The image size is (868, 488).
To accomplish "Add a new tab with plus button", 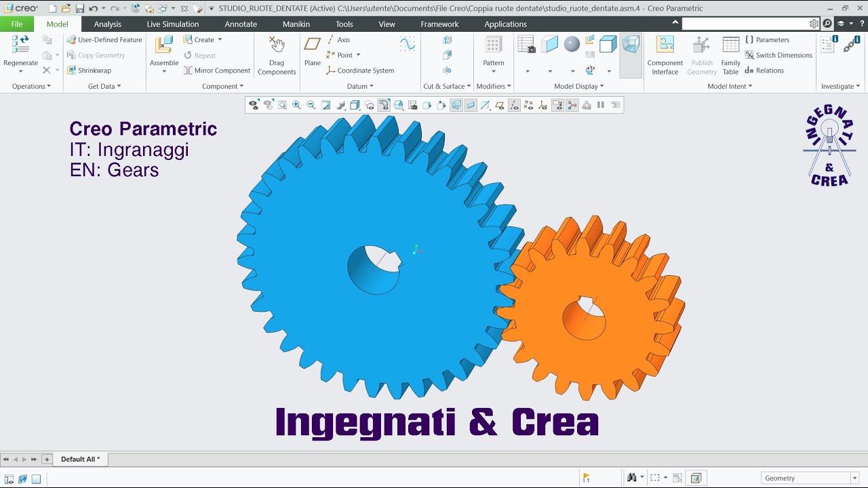I will (x=47, y=459).
